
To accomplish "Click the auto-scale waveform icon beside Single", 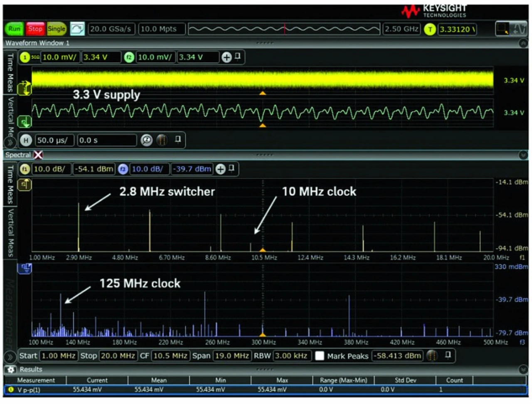I will pos(77,29).
